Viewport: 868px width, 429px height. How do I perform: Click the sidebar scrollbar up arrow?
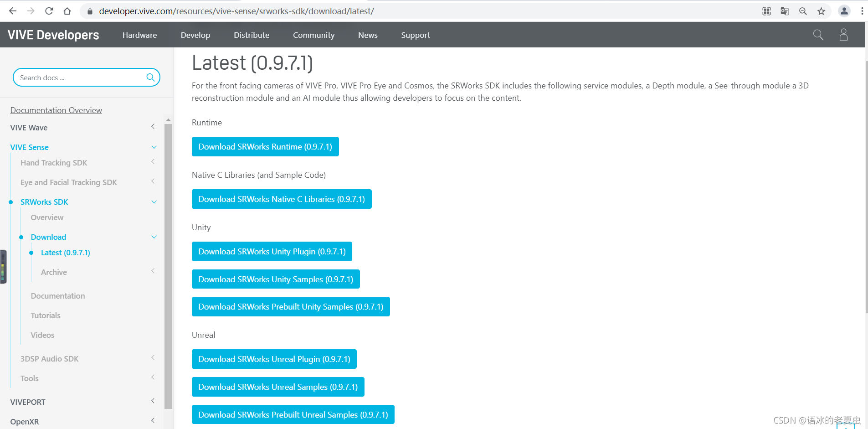(168, 119)
